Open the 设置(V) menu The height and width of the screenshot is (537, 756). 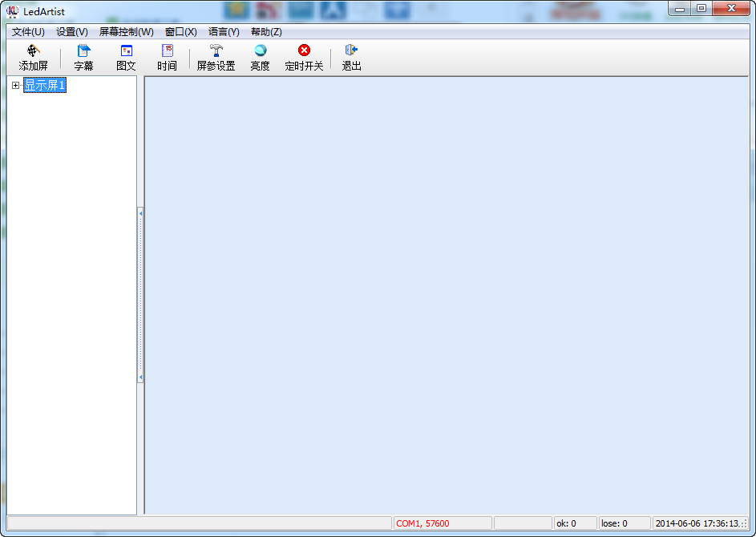coord(72,32)
